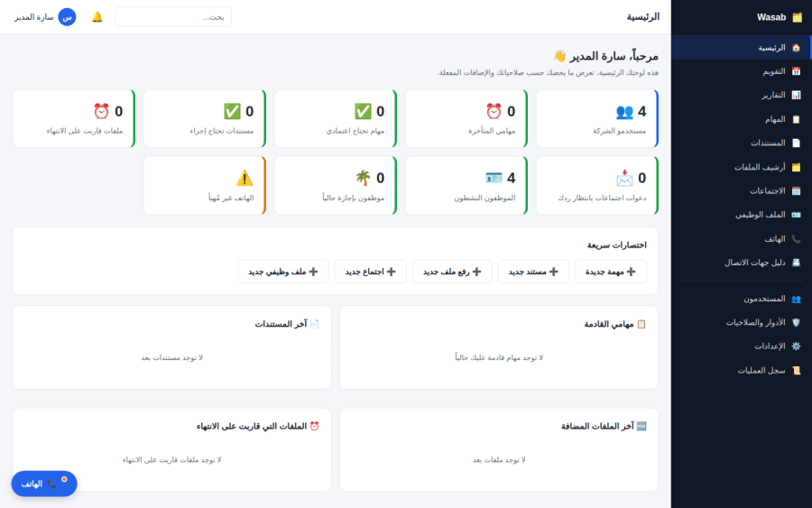This screenshot has width=812, height=508.
Task: Click the shield icon beside الأدوار والصلاحيات
Action: click(x=796, y=323)
